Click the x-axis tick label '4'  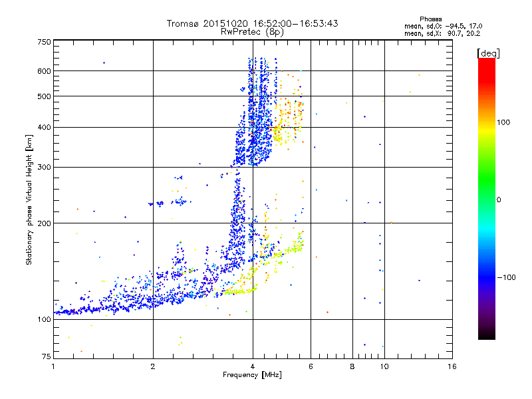pyautogui.click(x=253, y=366)
